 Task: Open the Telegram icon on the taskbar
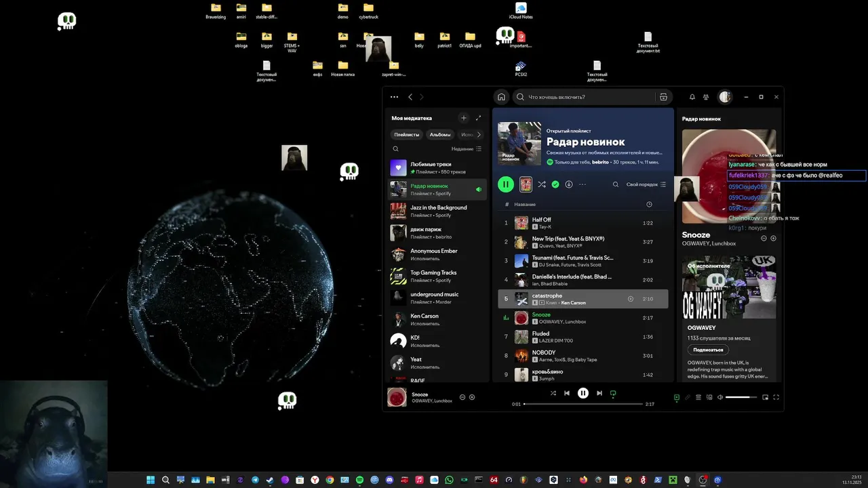pyautogui.click(x=255, y=480)
